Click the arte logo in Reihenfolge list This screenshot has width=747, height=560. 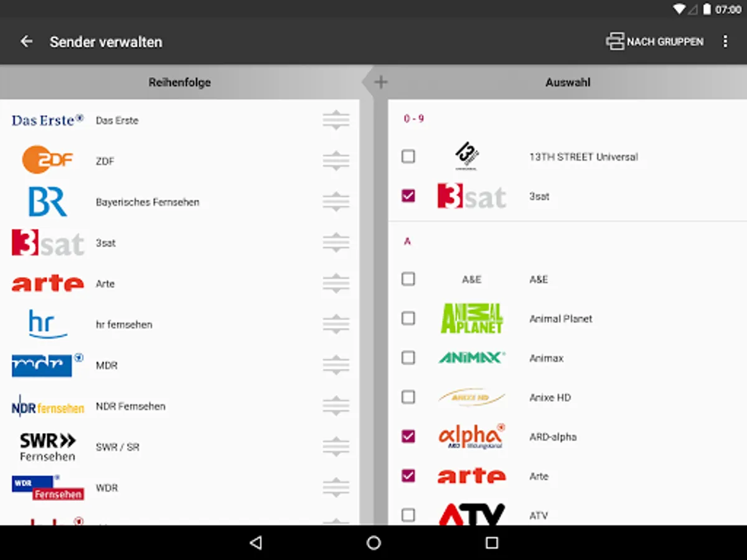click(47, 284)
